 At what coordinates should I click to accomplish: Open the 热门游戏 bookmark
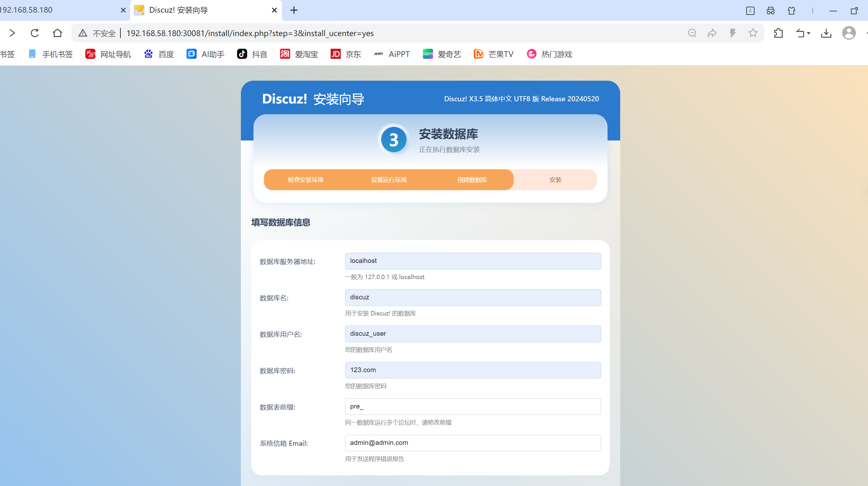point(549,54)
